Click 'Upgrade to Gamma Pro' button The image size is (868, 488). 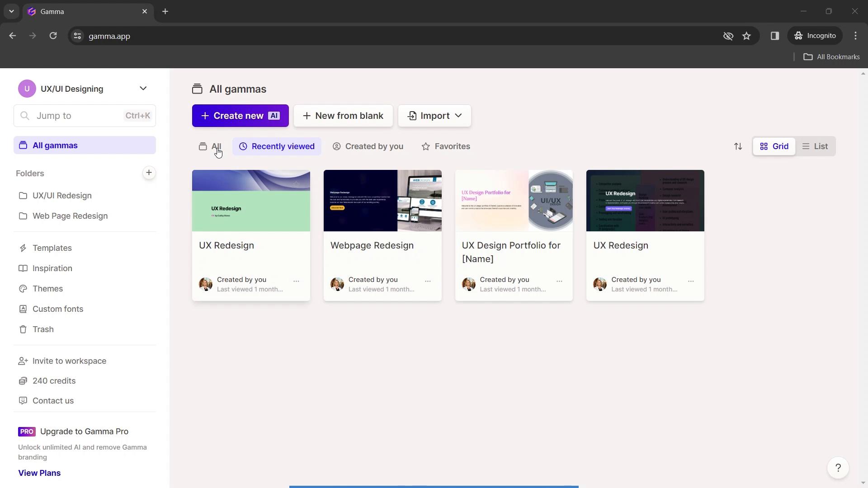tap(84, 431)
